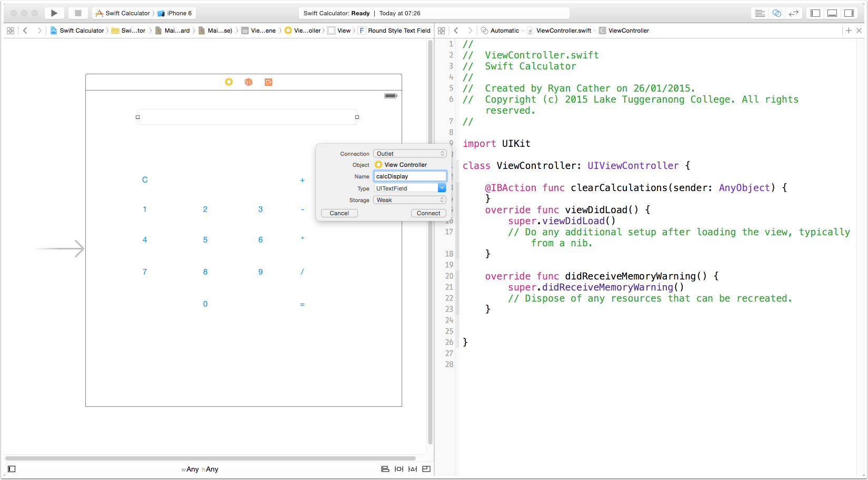This screenshot has width=868, height=480.
Task: Select the multiply asterisk button
Action: pos(302,239)
